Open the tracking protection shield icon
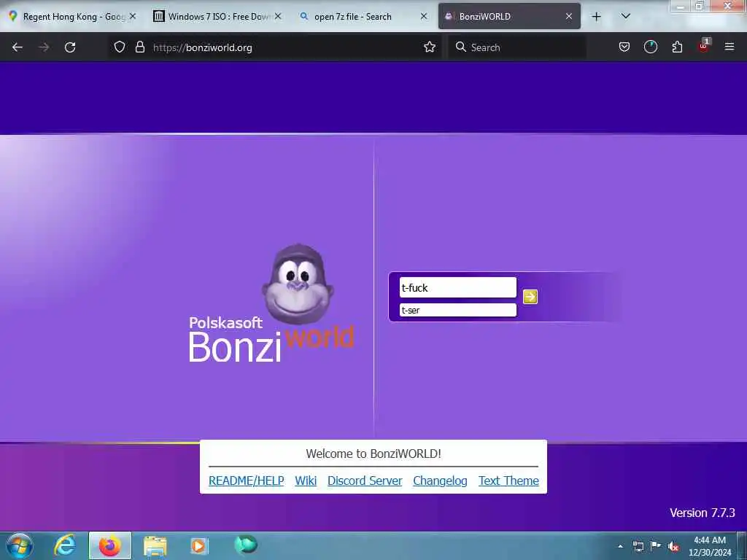This screenshot has height=560, width=747. [x=120, y=47]
